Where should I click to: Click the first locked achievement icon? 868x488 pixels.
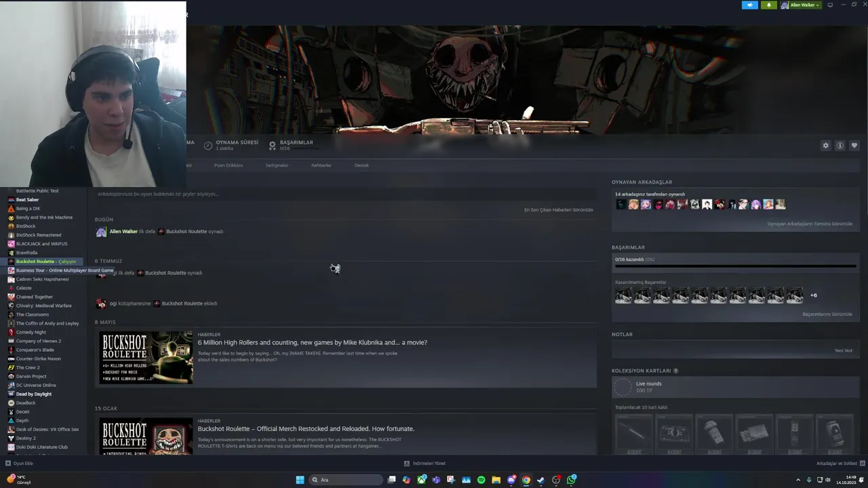point(623,296)
